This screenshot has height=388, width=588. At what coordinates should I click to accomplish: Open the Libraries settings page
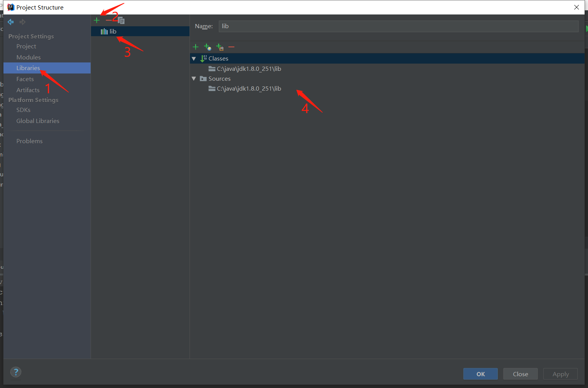[47, 68]
